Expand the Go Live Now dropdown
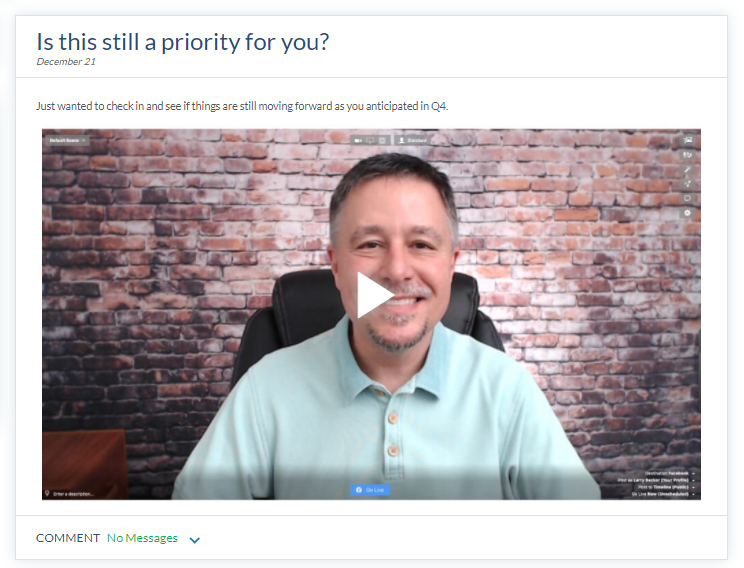 coord(663,494)
